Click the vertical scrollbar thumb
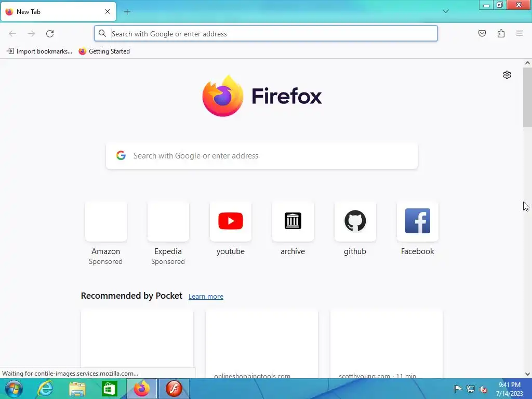 (527, 97)
